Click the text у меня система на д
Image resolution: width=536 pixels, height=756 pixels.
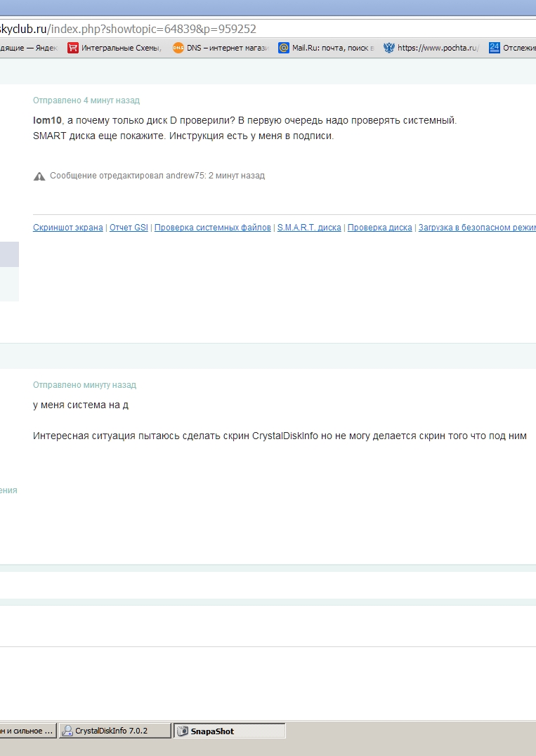81,405
